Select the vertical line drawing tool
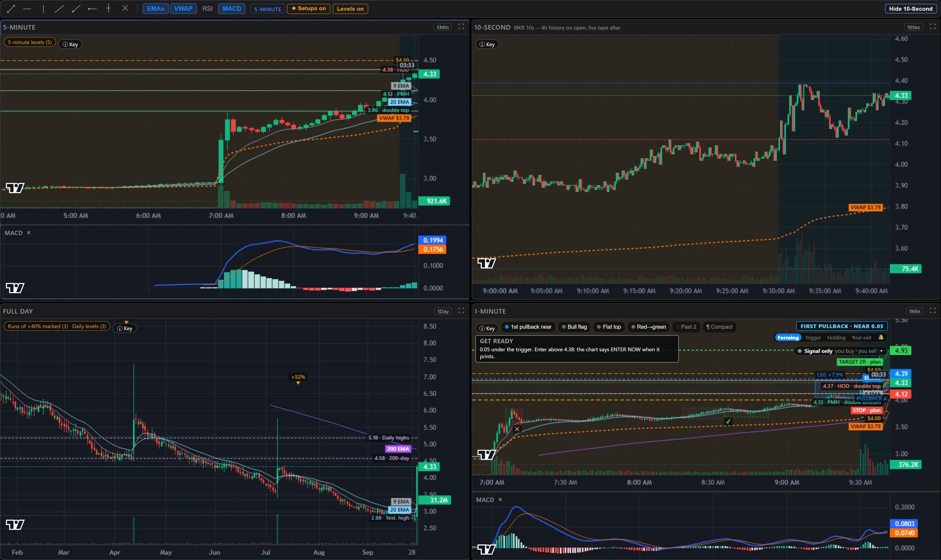 [x=43, y=8]
